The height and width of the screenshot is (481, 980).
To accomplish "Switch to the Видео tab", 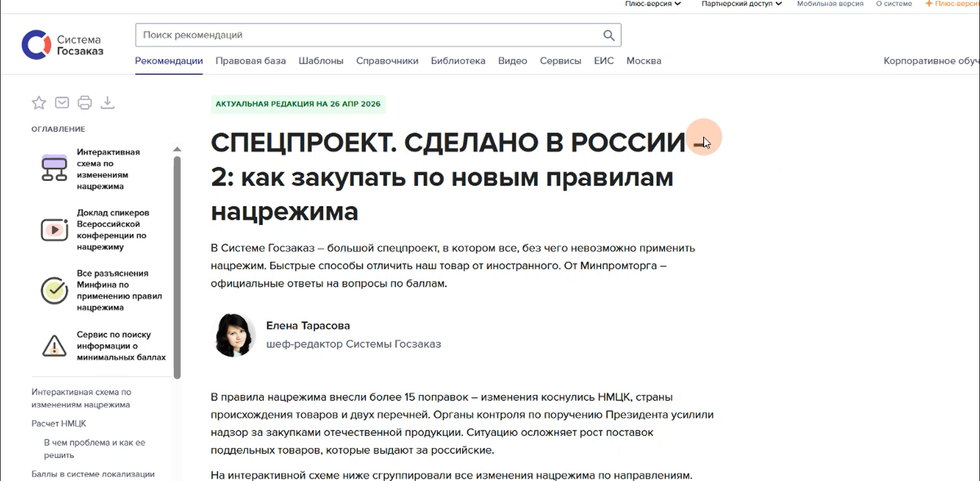I will point(512,61).
